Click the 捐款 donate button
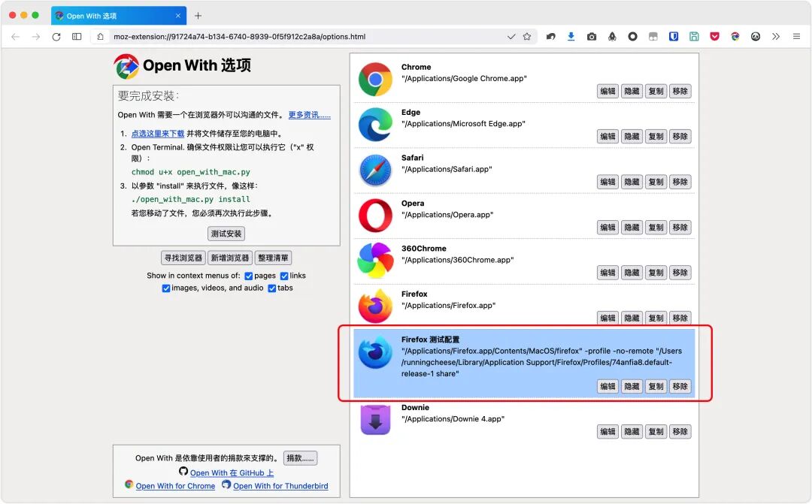812x504 pixels. [x=300, y=458]
